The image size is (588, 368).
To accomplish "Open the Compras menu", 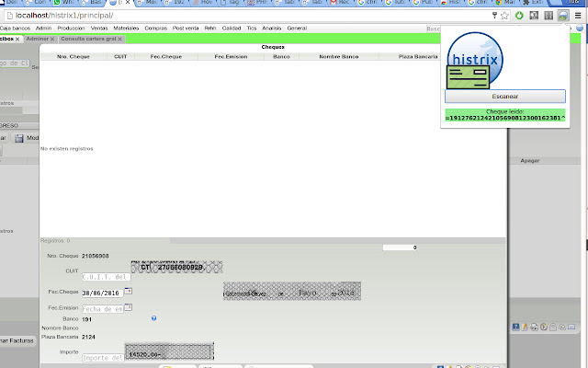I will click(x=155, y=29).
